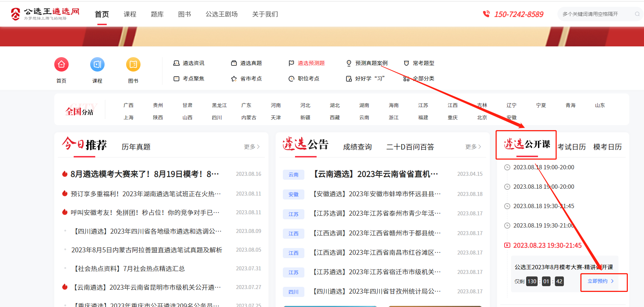Expand the 2023.08.19 19:30-21:00 class entry

coord(543,225)
